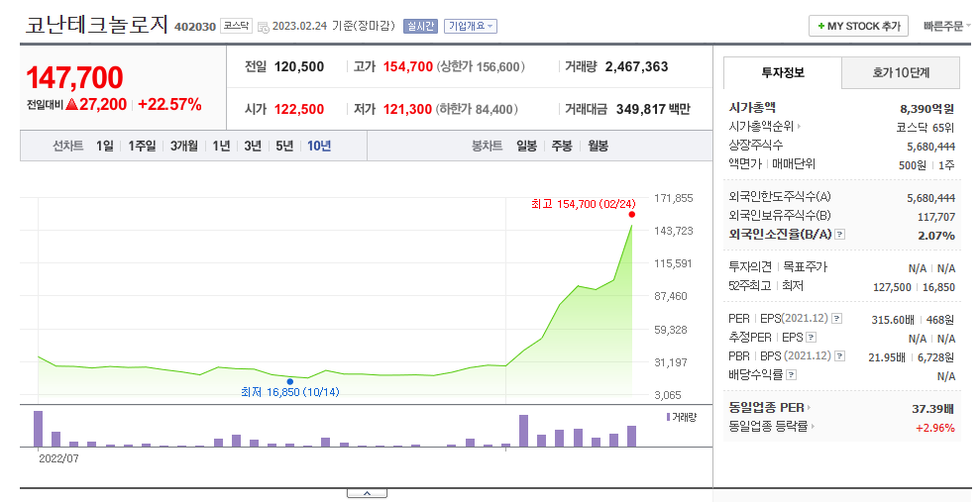
Task: Select the 5년 line chart period
Action: (x=284, y=147)
